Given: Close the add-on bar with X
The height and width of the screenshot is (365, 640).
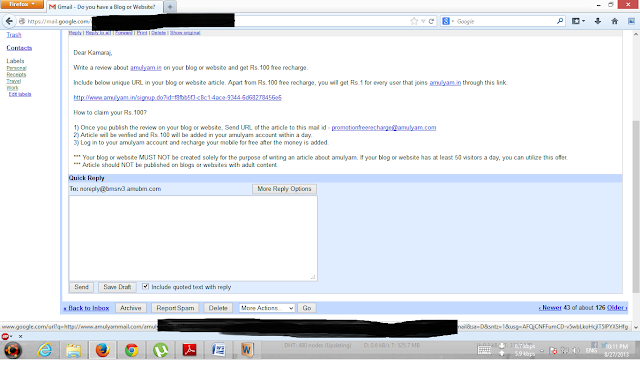Looking at the screenshot, I should [20, 336].
